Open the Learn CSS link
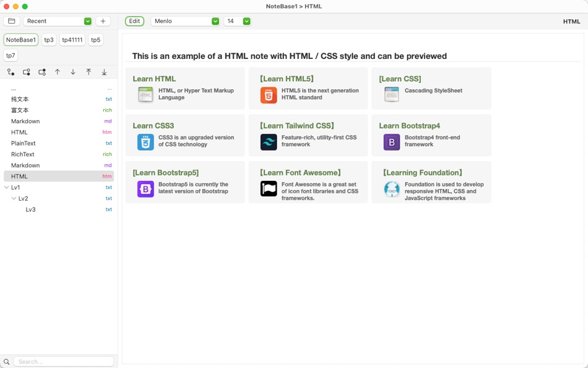The width and height of the screenshot is (588, 368). pyautogui.click(x=400, y=79)
